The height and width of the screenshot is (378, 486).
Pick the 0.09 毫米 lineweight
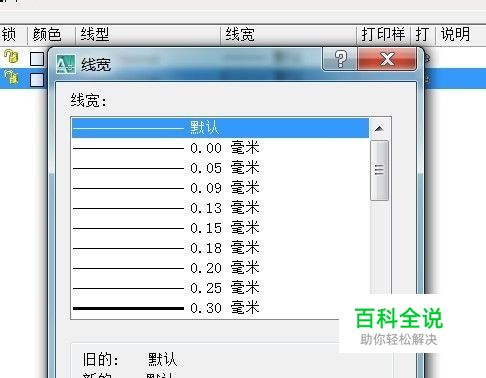[x=220, y=188]
